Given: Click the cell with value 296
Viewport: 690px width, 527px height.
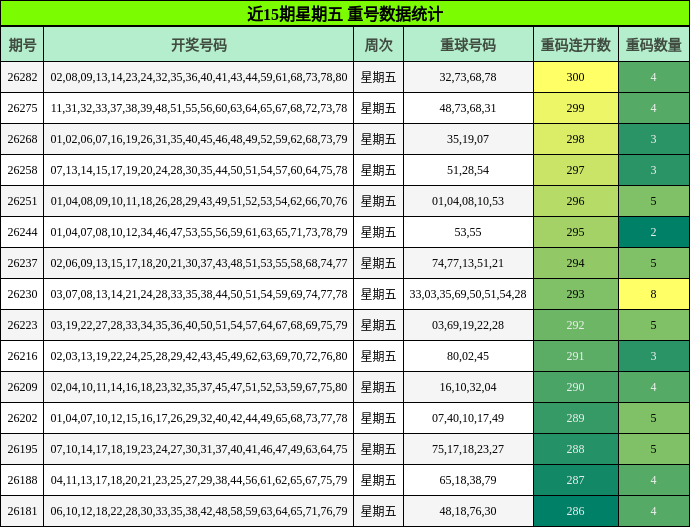Looking at the screenshot, I should pyautogui.click(x=576, y=201).
